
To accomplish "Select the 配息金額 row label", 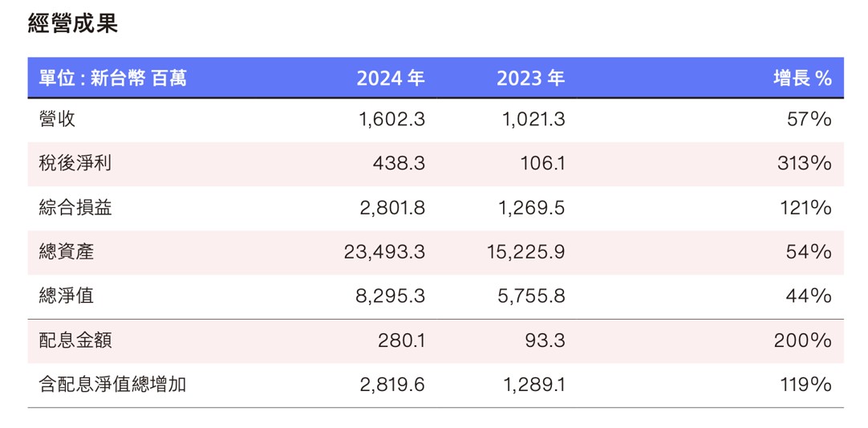I will [75, 340].
